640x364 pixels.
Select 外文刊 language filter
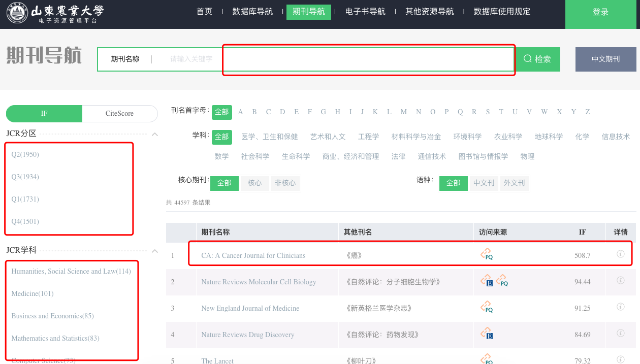(x=514, y=183)
